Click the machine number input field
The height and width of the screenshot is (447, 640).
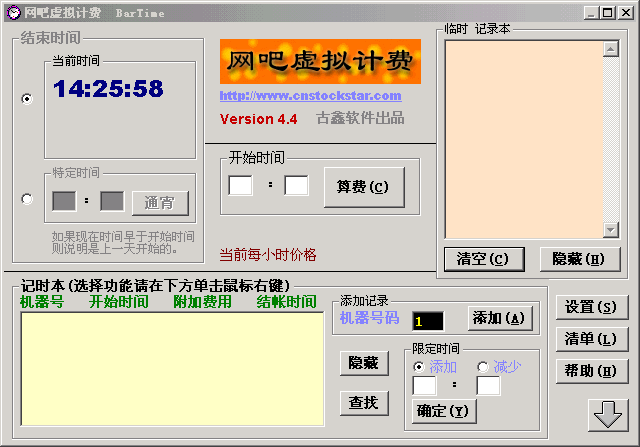(x=428, y=321)
